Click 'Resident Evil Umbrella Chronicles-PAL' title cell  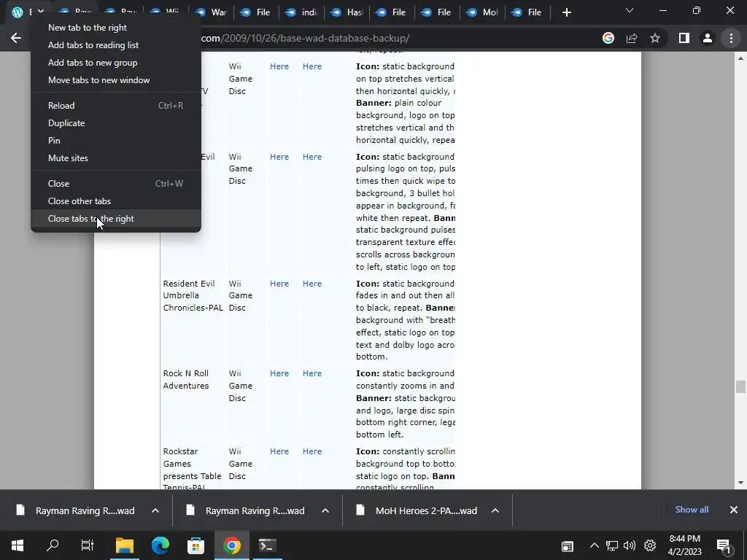[x=193, y=296]
